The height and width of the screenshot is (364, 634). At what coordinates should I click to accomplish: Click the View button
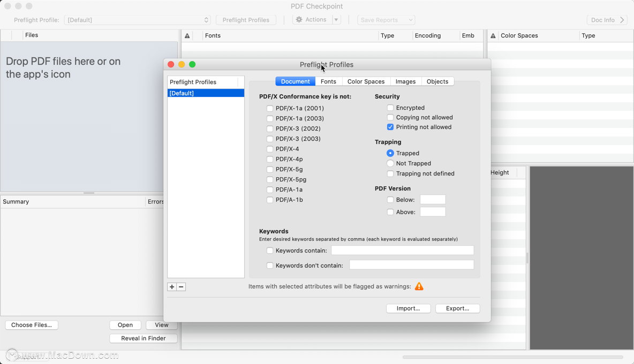(161, 325)
